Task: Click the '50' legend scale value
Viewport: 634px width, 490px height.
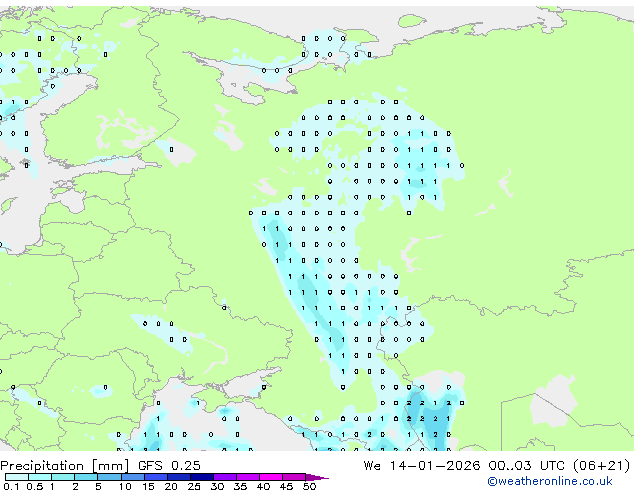Action: tap(309, 486)
